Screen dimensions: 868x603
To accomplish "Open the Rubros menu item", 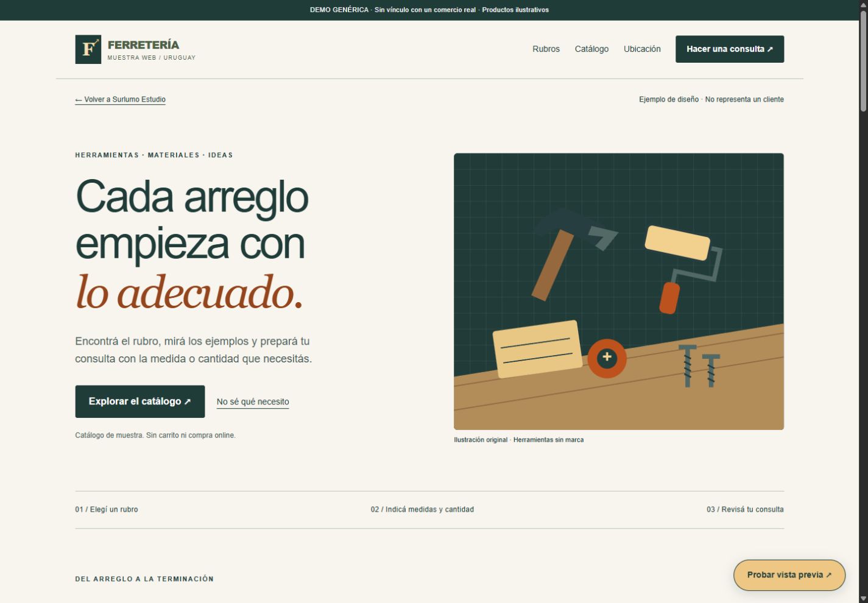I will pos(546,49).
